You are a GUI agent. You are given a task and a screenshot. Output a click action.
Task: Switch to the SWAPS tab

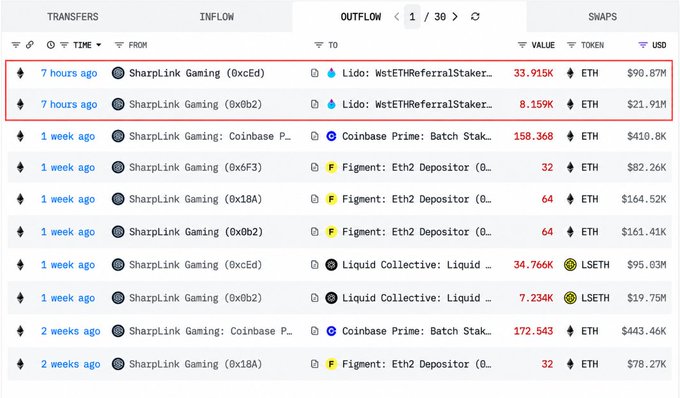click(x=602, y=16)
